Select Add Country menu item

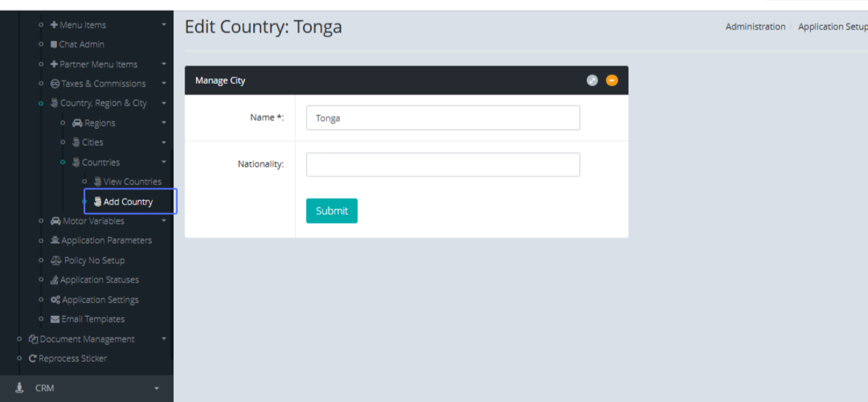(128, 202)
